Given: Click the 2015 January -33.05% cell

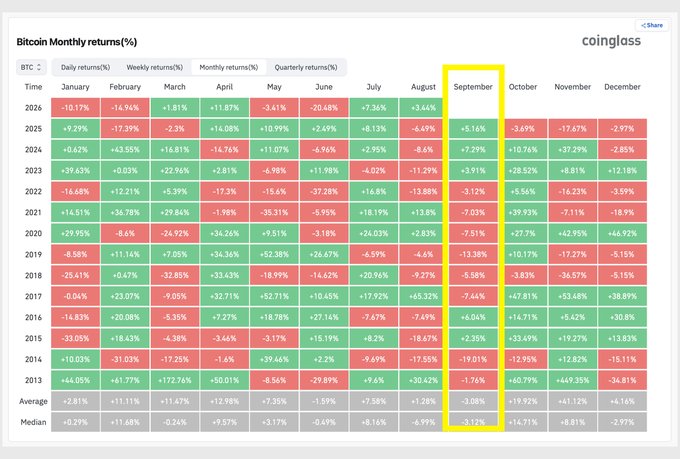Looking at the screenshot, I should click(x=75, y=338).
